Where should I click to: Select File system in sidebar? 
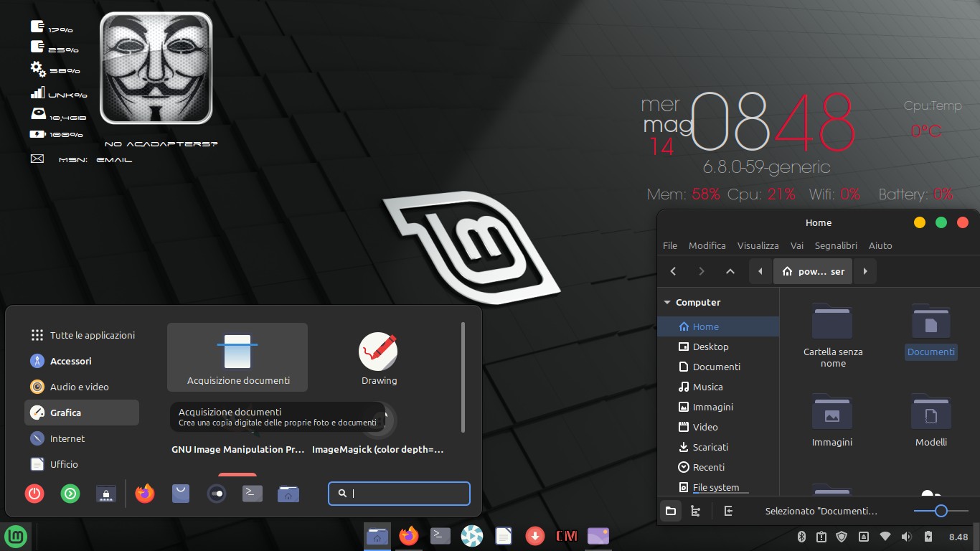tap(718, 487)
